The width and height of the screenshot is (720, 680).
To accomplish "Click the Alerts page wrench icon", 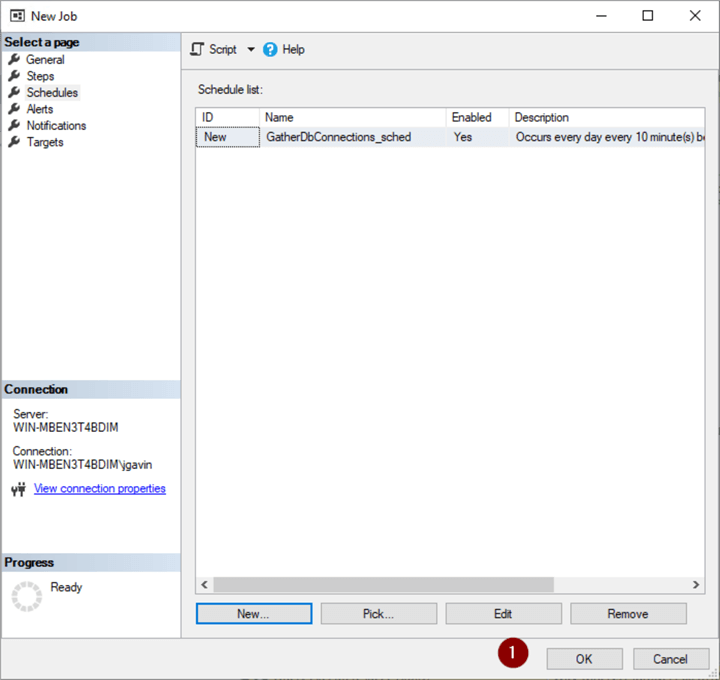I will coord(14,109).
